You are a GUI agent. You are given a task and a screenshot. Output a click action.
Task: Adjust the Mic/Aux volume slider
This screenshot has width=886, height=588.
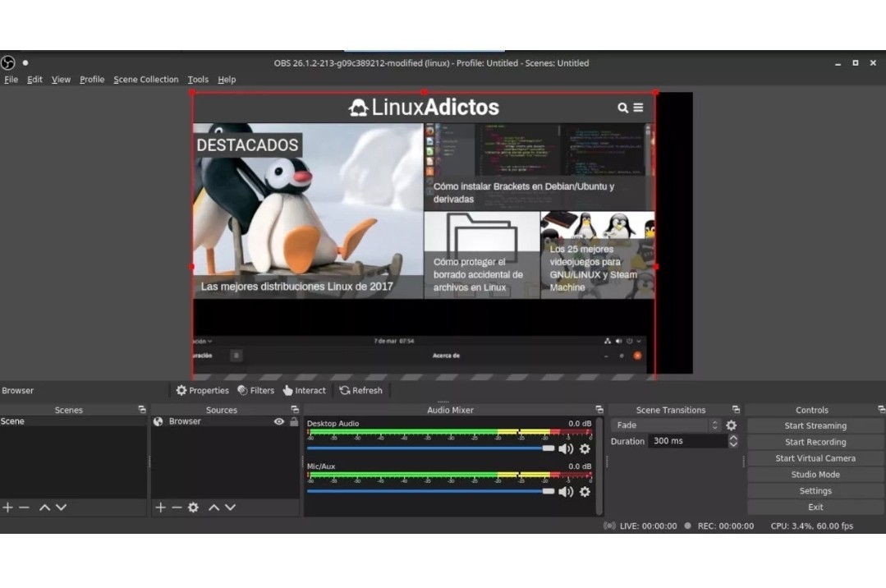point(430,491)
